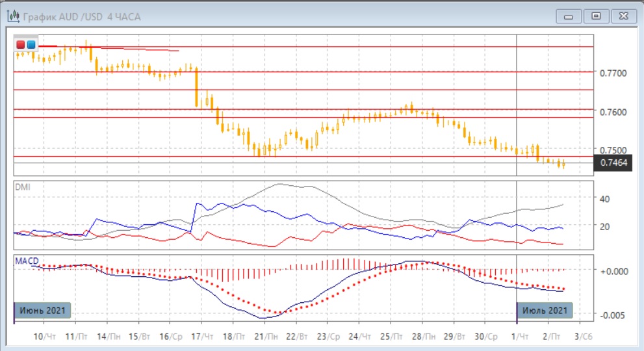
Task: Click the 2/Пт date label
Action: point(552,337)
